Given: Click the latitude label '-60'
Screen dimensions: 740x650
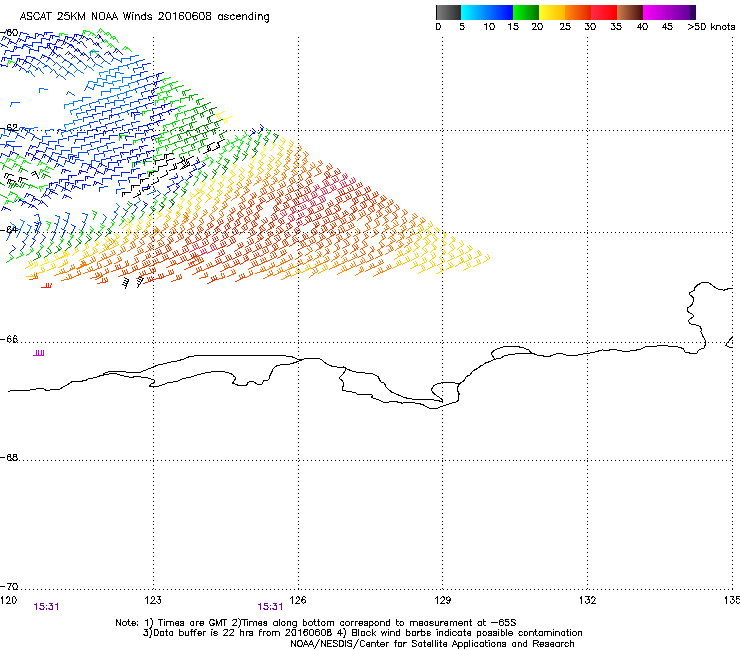Looking at the screenshot, I should coord(9,33).
